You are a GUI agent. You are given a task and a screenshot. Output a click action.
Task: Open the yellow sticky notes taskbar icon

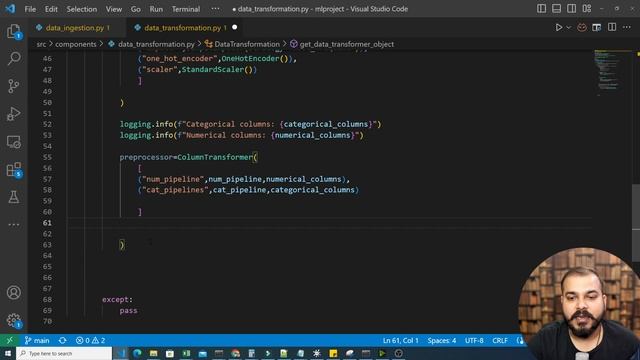point(333,353)
